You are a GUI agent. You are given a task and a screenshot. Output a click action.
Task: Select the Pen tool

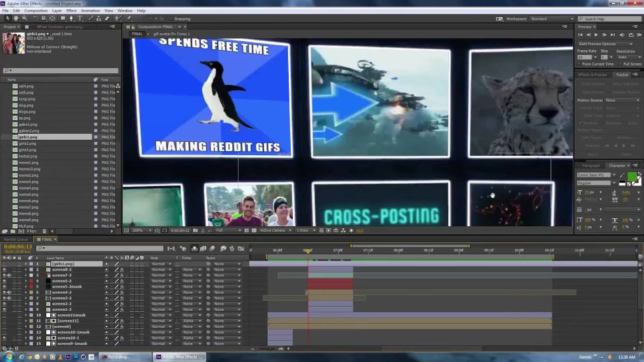[71, 19]
